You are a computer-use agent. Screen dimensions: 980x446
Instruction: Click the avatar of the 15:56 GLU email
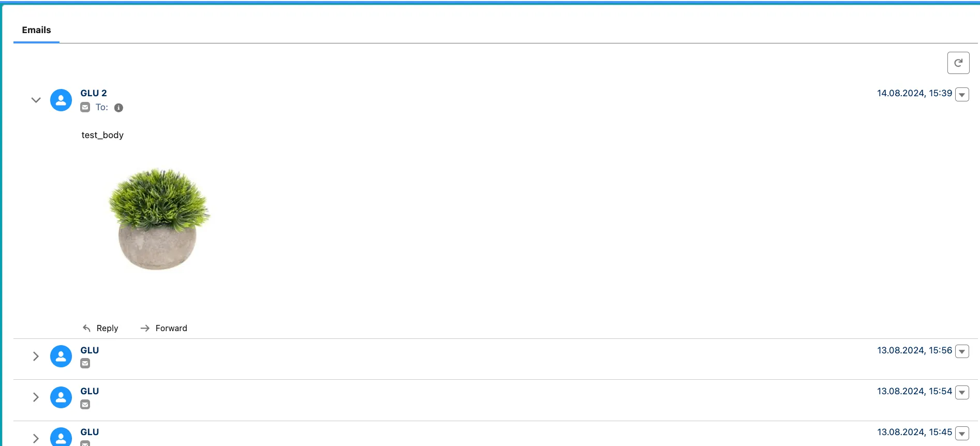coord(61,356)
